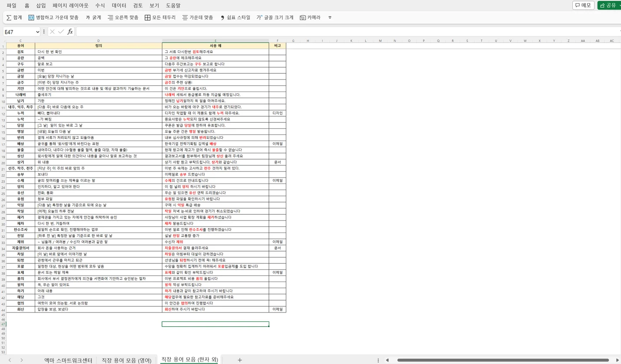The width and height of the screenshot is (621, 364).
Task: Click into the formula bar input
Action: tap(347, 32)
